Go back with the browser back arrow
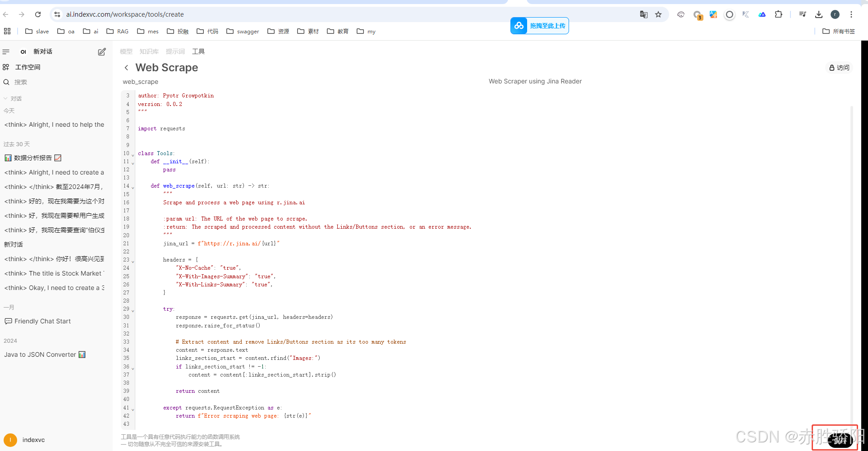 coord(6,14)
